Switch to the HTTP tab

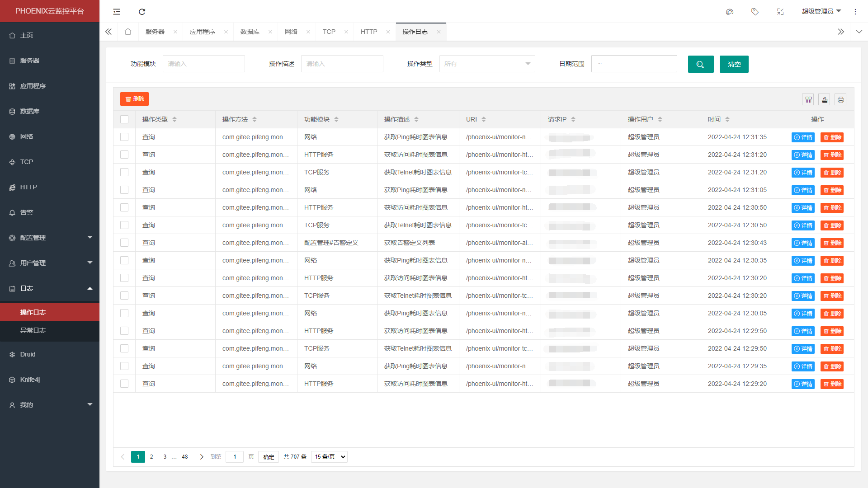coord(369,32)
